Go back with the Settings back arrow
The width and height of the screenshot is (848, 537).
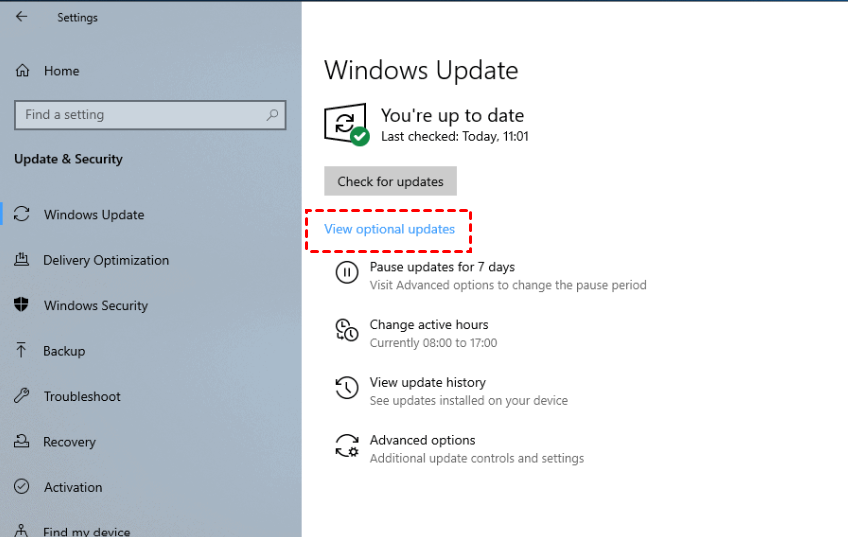(21, 17)
